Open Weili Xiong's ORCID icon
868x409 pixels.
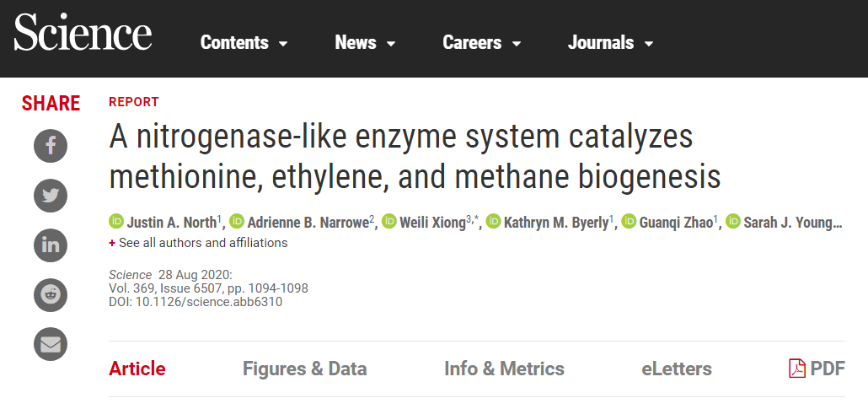[389, 222]
